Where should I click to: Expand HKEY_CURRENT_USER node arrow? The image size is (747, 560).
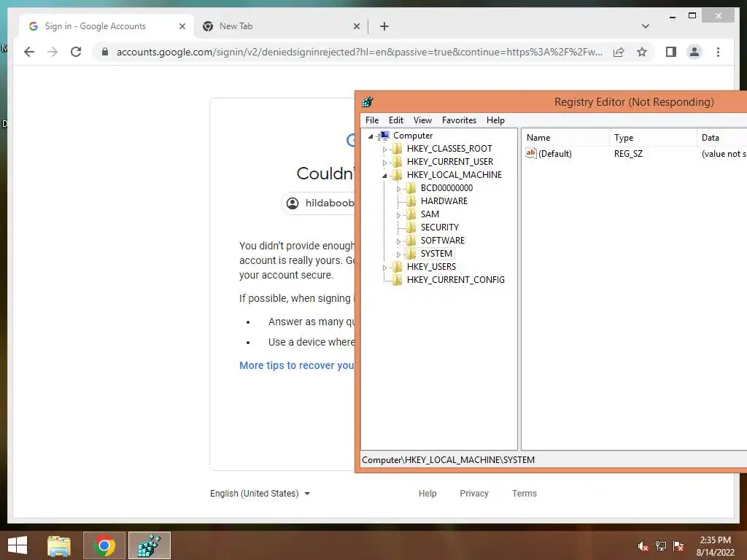coord(384,163)
